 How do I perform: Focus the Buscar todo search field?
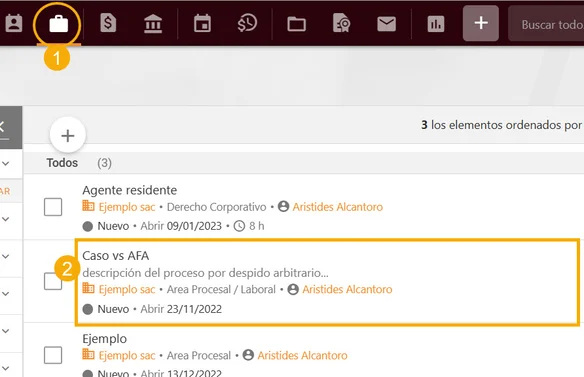[x=546, y=24]
